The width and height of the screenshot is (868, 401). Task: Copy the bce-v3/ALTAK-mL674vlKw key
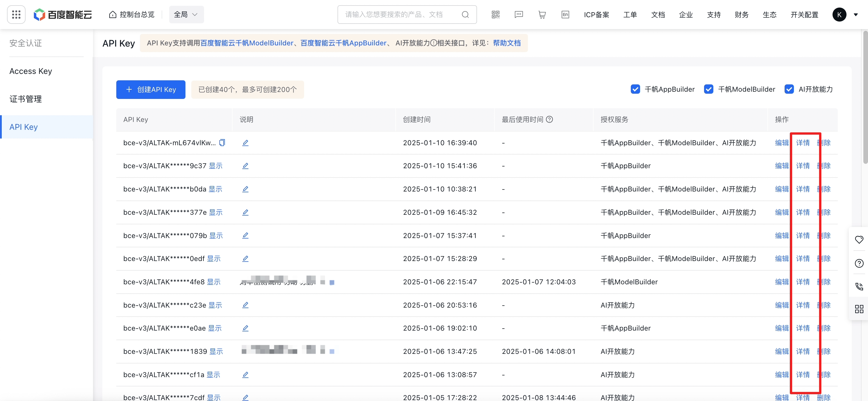point(222,143)
